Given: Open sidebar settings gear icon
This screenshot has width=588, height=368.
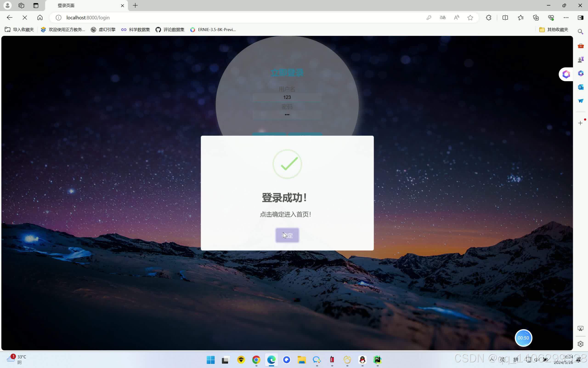Looking at the screenshot, I should click(580, 344).
